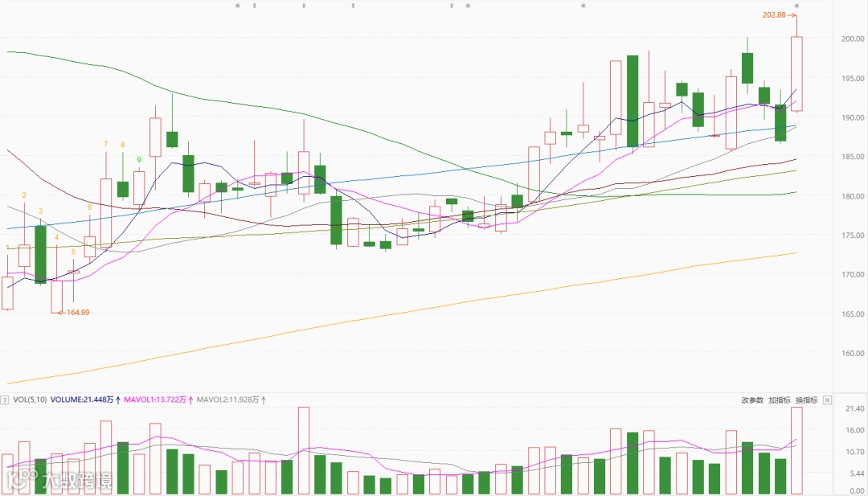Click the sequence count marker 7
868x496 pixels.
pyautogui.click(x=106, y=144)
